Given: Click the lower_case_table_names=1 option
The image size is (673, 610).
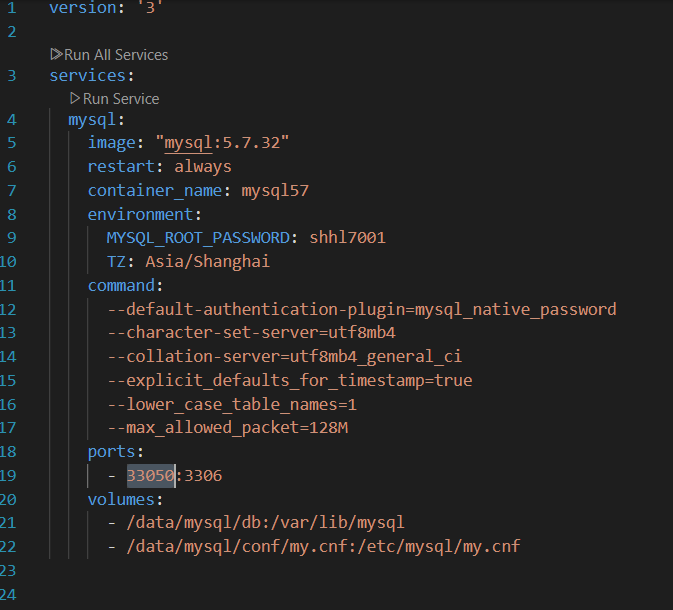Looking at the screenshot, I should (232, 404).
